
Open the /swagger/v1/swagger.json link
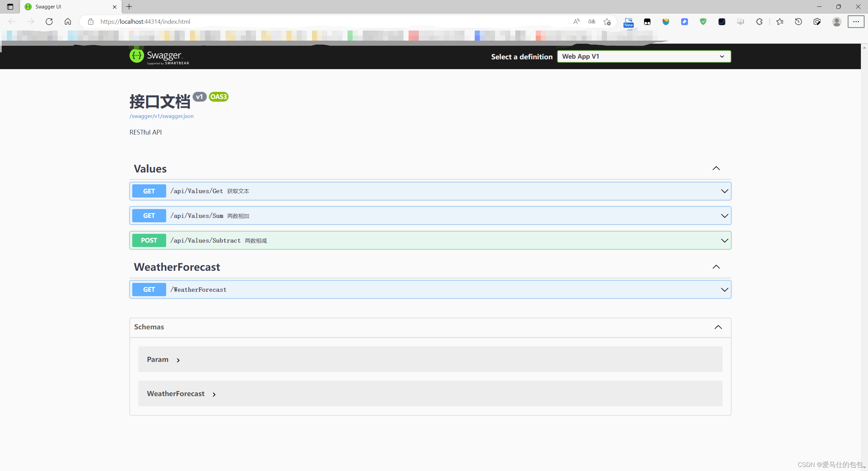click(x=161, y=116)
